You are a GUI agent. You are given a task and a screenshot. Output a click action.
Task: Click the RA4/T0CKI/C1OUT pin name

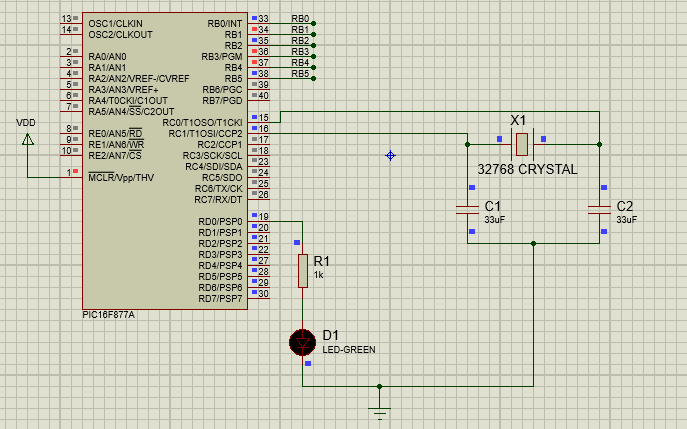coord(128,100)
